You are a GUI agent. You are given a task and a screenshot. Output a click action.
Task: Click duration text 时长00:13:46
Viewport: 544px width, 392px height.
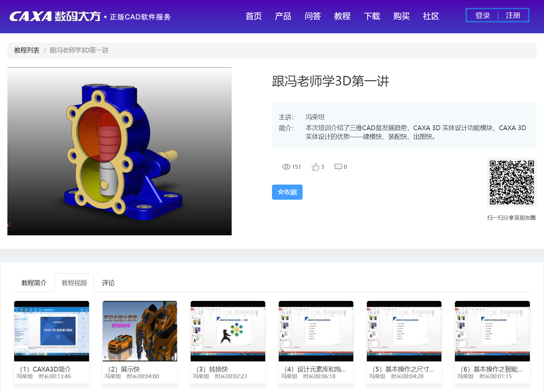click(55, 377)
